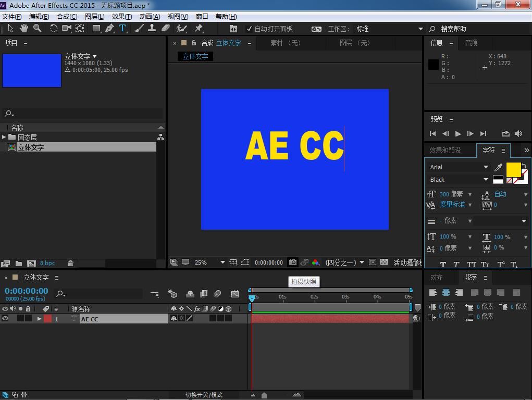The image size is (532, 400).
Task: Open the 合成 menu
Action: (x=67, y=17)
